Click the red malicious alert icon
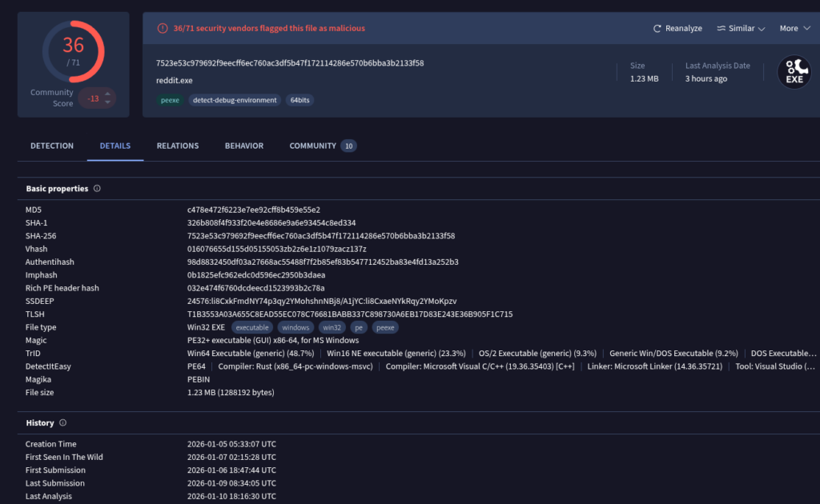 click(x=161, y=28)
